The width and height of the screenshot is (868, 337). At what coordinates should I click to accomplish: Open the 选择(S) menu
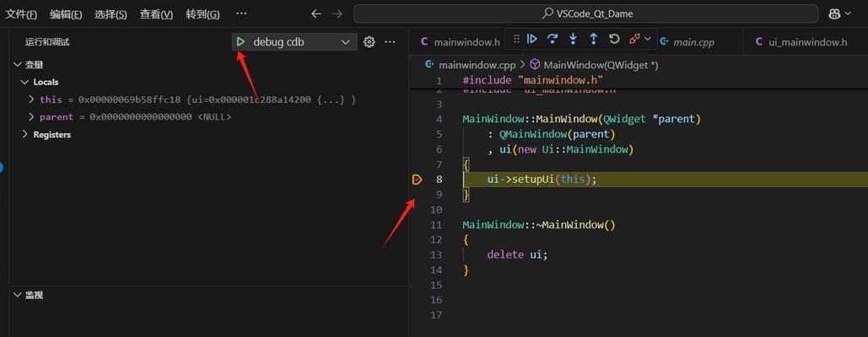[x=111, y=14]
